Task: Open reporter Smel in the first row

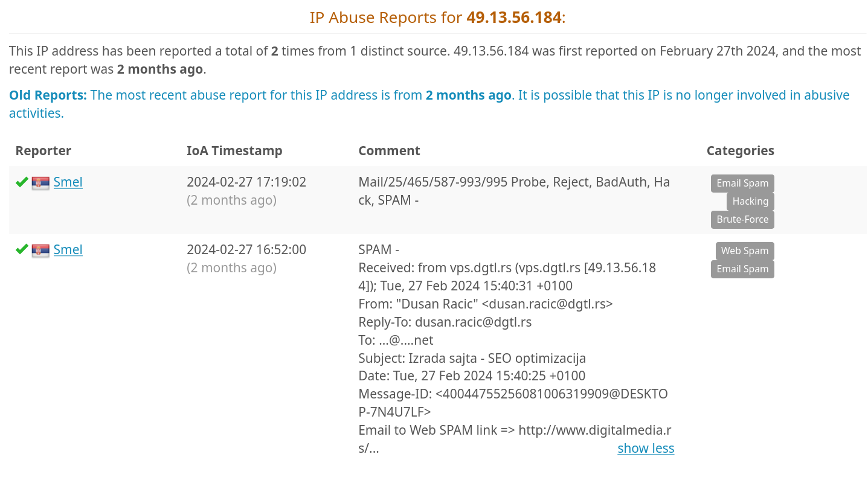Action: click(68, 182)
